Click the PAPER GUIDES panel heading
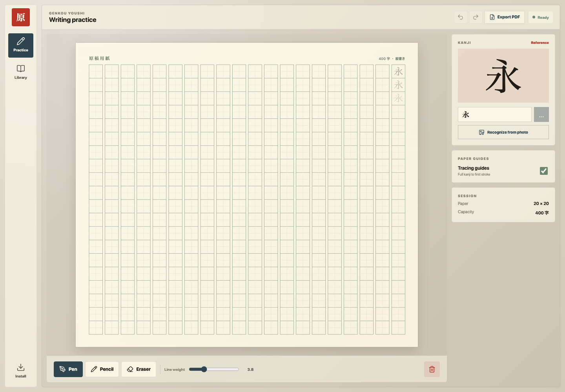The image size is (565, 392). [473, 159]
